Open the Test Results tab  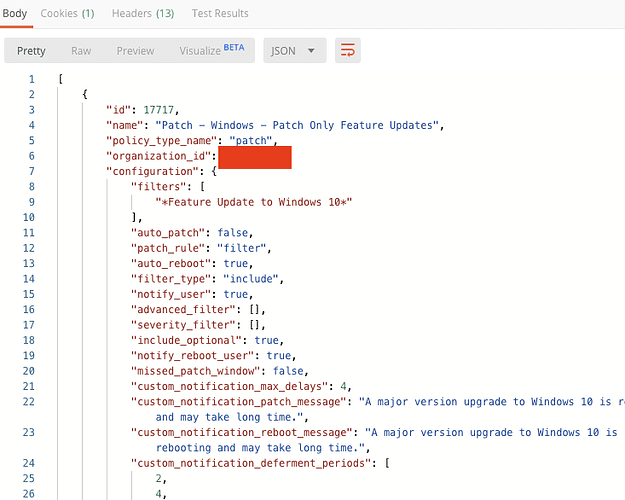click(220, 13)
